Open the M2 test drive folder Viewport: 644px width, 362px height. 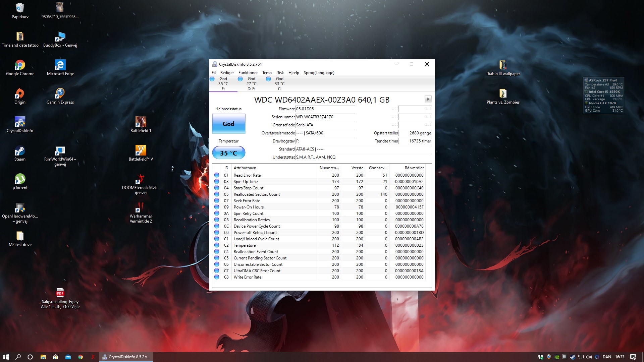tap(20, 239)
